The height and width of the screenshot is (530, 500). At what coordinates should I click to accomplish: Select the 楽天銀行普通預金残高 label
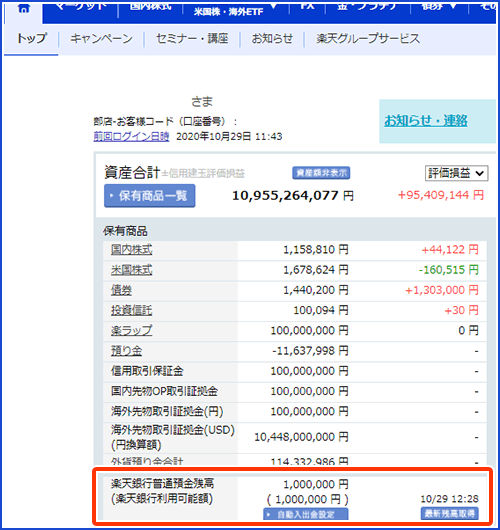(162, 483)
